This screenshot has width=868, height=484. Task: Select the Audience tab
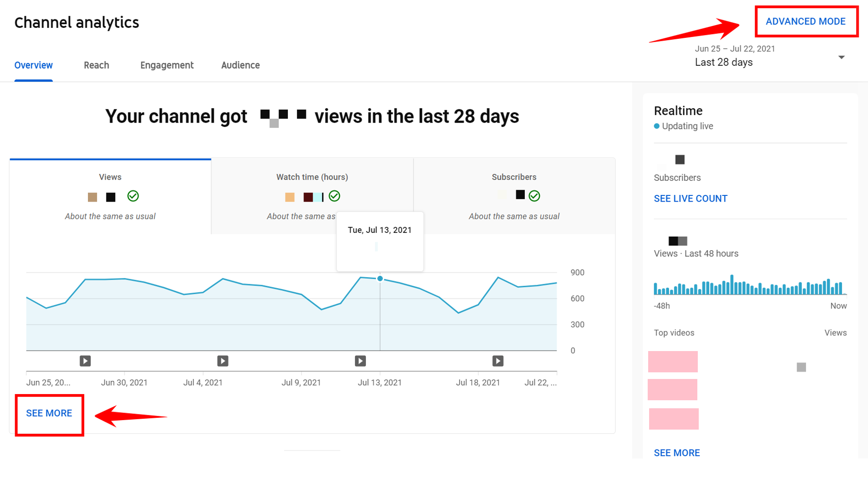point(240,65)
